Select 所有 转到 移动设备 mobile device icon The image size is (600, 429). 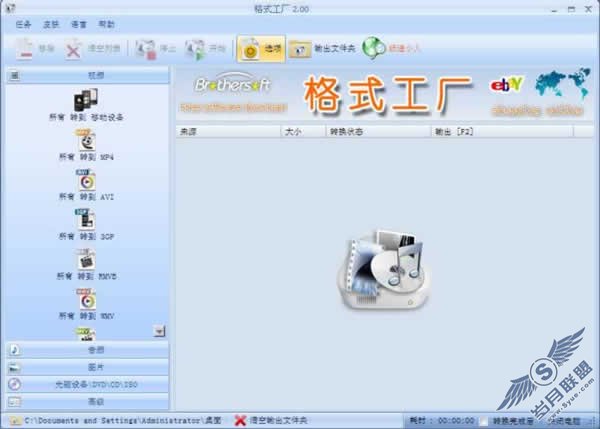pyautogui.click(x=86, y=100)
